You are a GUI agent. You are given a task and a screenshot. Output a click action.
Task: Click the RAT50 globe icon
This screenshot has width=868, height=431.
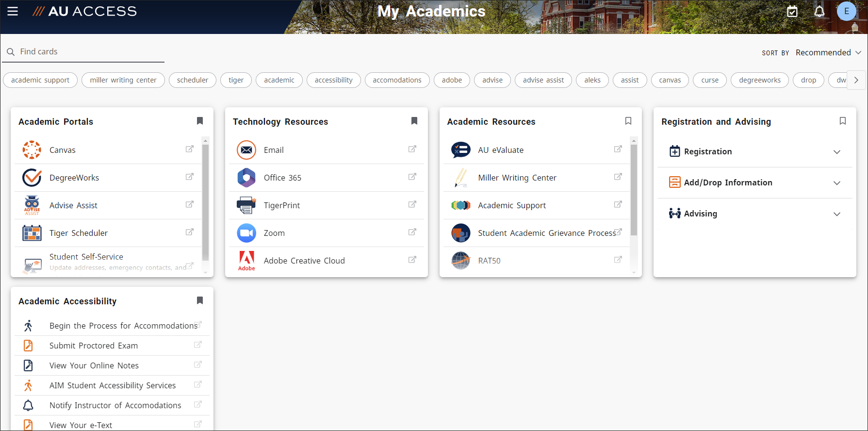point(461,261)
